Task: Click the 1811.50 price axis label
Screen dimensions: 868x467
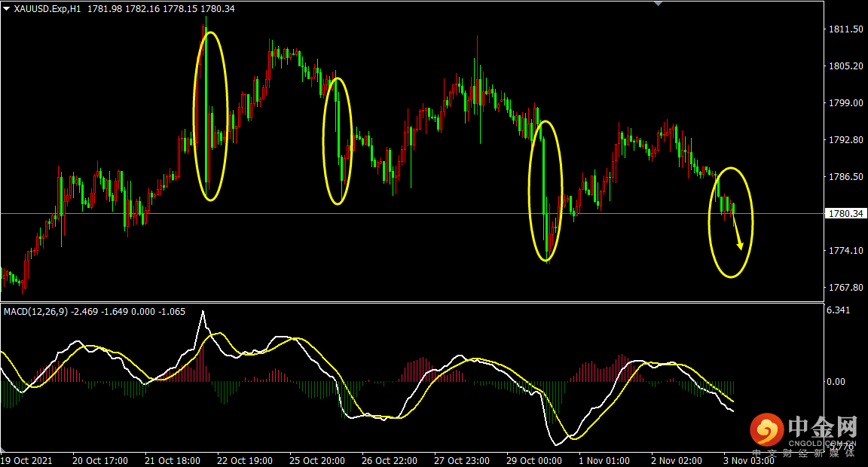Action: pos(845,29)
